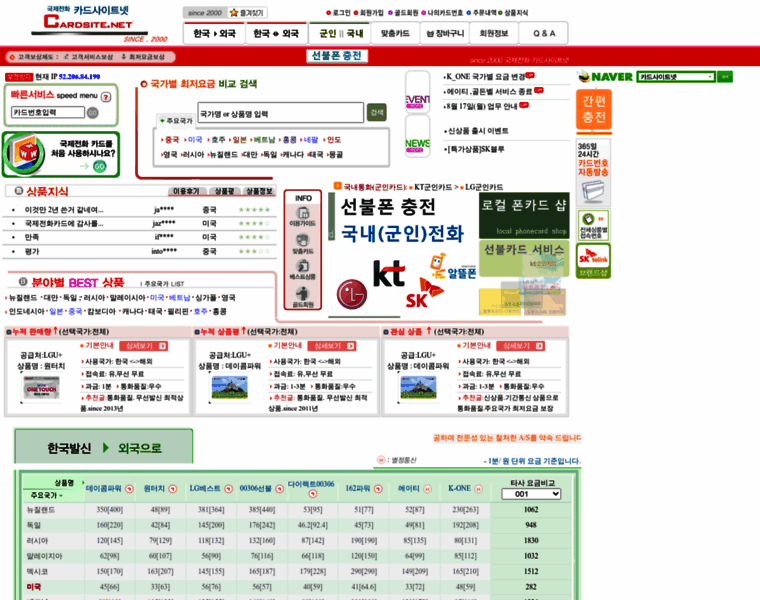Viewport: 760px width, 600px height.
Task: Open the 타사 요금비교 001 dropdown
Action: (x=531, y=494)
